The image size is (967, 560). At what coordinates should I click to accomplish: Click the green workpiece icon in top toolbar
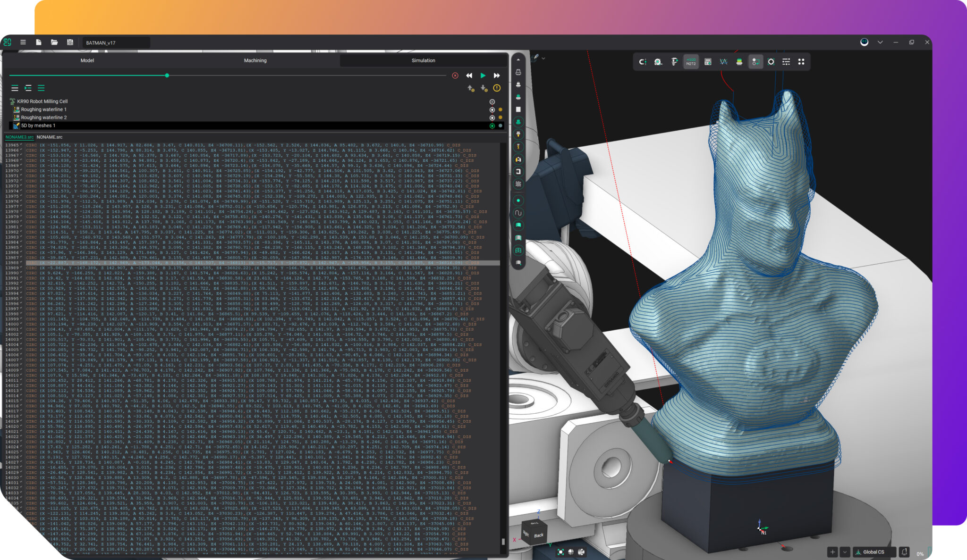739,62
